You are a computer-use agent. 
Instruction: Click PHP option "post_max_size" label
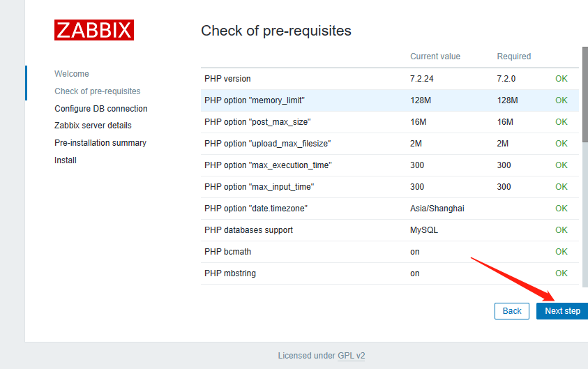pyautogui.click(x=257, y=122)
